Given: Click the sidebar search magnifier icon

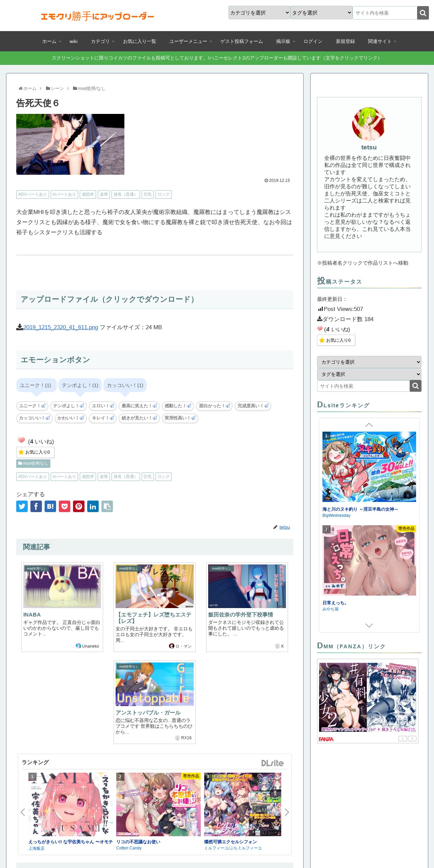Looking at the screenshot, I should (x=415, y=386).
